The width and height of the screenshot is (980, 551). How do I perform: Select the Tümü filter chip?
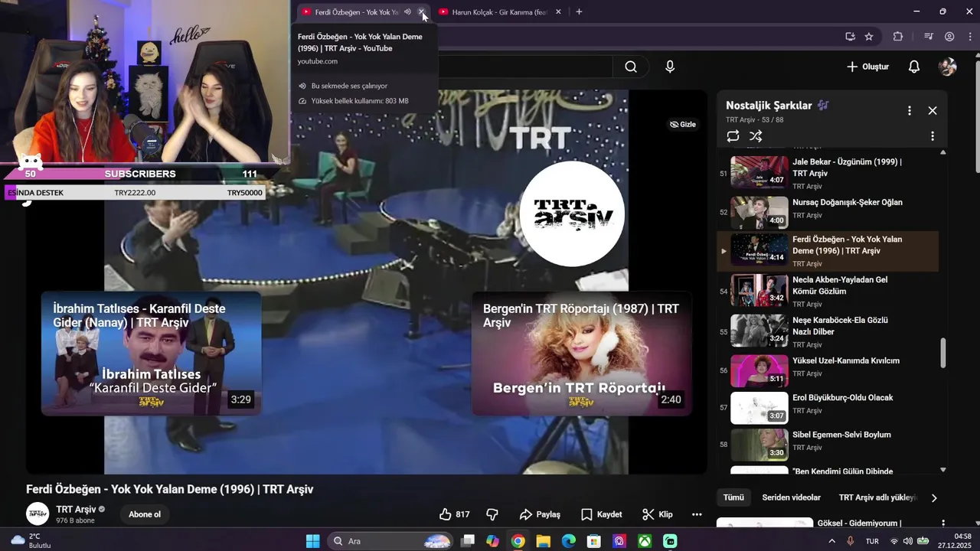(733, 497)
